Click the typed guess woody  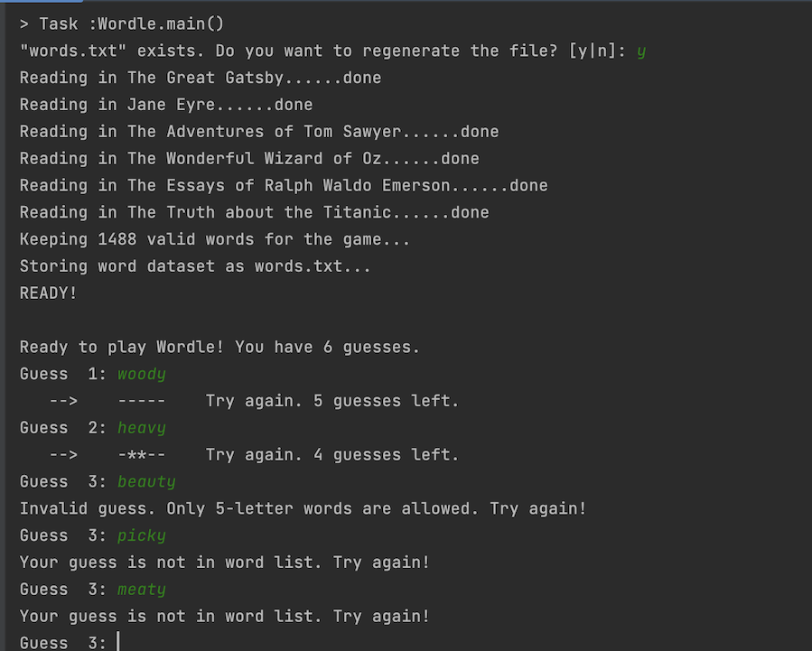pyautogui.click(x=142, y=374)
